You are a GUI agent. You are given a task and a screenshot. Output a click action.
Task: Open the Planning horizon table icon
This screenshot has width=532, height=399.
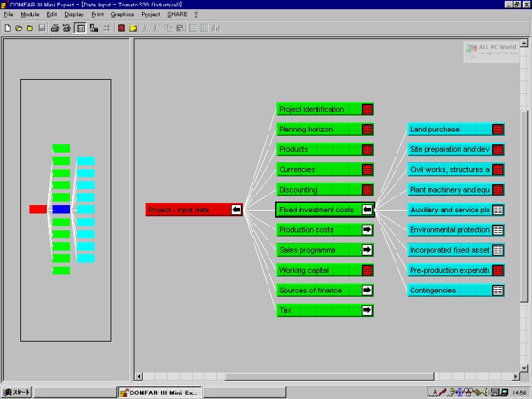(x=367, y=129)
